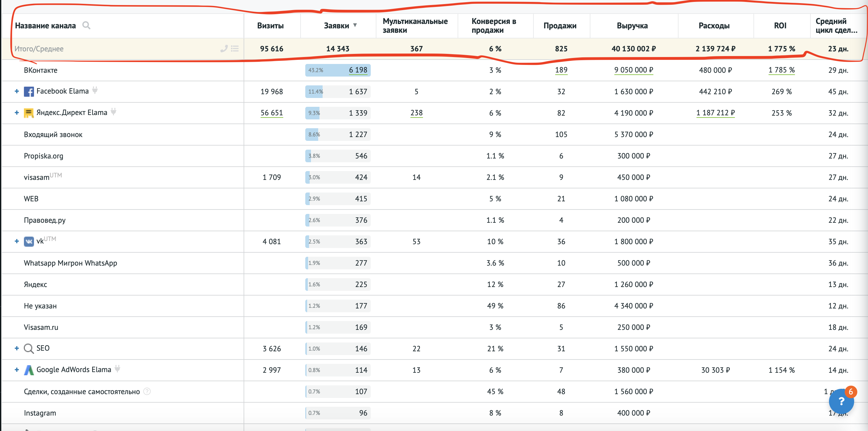Select the Правовед.ру channel name
The height and width of the screenshot is (431, 868).
44,220
